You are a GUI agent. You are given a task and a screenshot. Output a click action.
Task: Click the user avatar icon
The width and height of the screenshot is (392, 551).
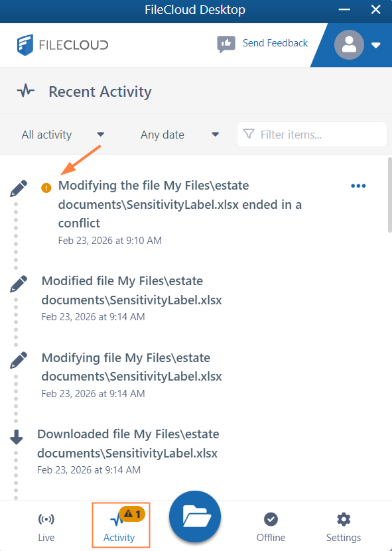[349, 44]
